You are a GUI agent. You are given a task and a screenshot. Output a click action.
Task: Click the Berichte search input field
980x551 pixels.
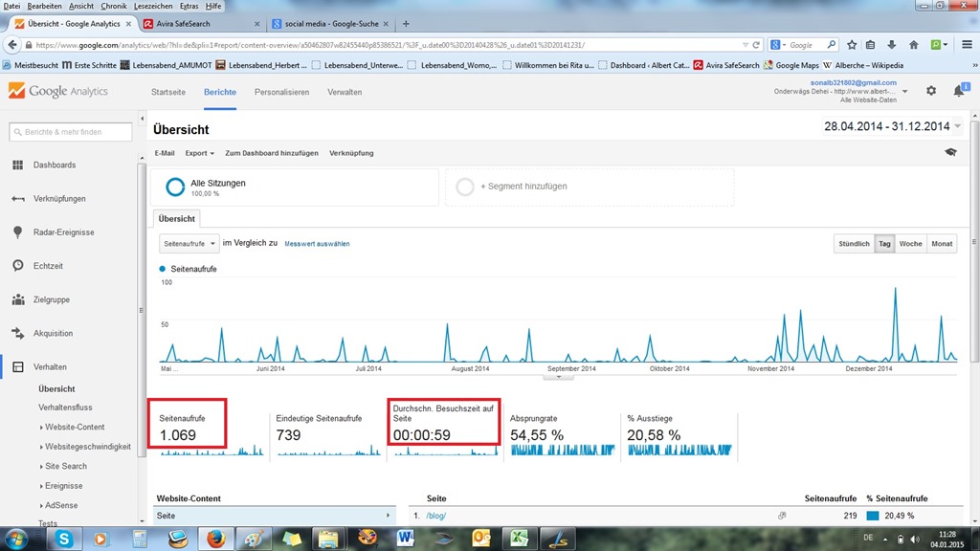coord(70,133)
